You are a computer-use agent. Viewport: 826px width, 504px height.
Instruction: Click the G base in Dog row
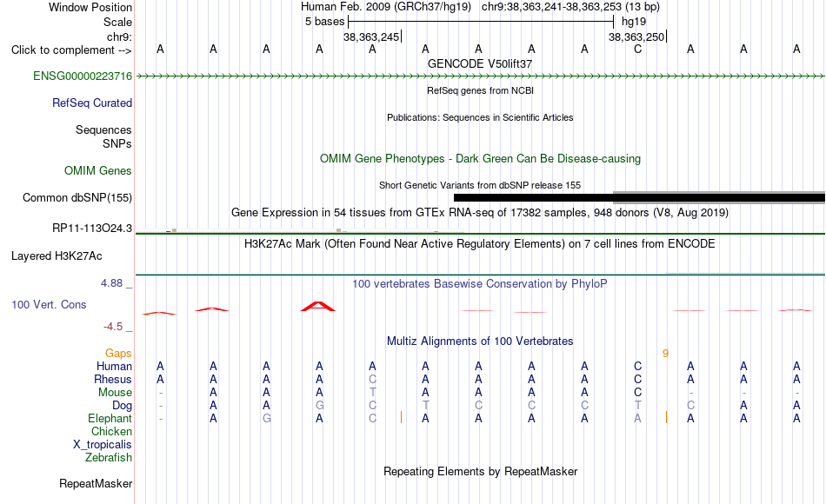(x=320, y=406)
